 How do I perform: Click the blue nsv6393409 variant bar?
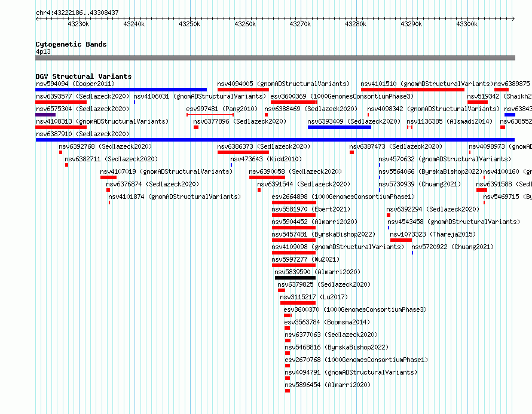(x=340, y=127)
